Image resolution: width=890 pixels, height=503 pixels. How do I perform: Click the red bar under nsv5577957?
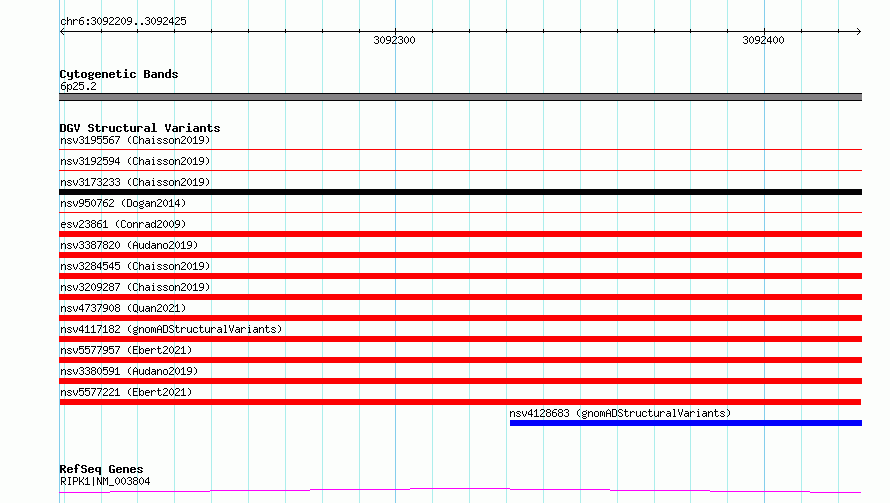tap(460, 360)
